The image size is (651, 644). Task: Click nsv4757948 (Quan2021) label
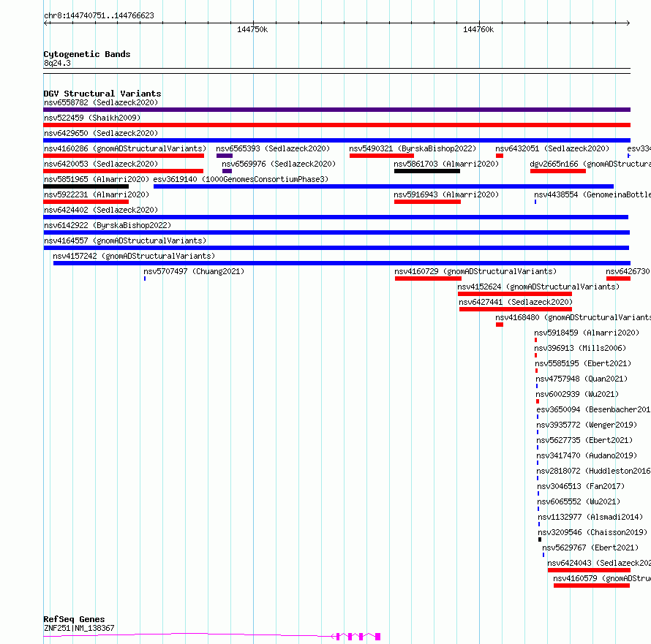(x=582, y=379)
